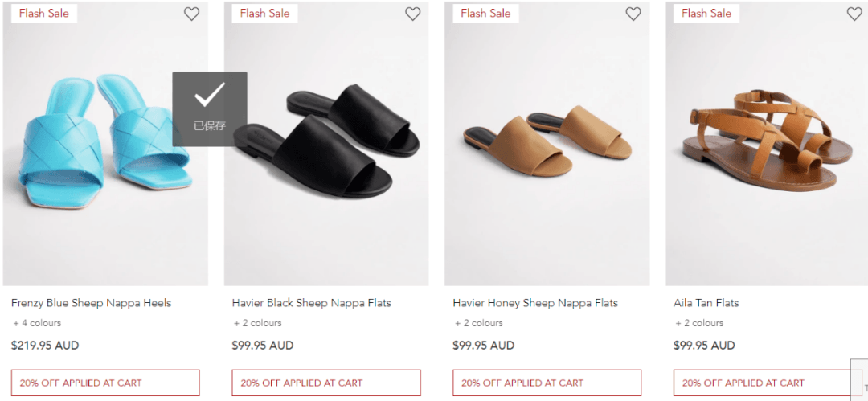
Task: Click the 20% OFF banner under Havier Honey Flats
Action: coord(547,383)
